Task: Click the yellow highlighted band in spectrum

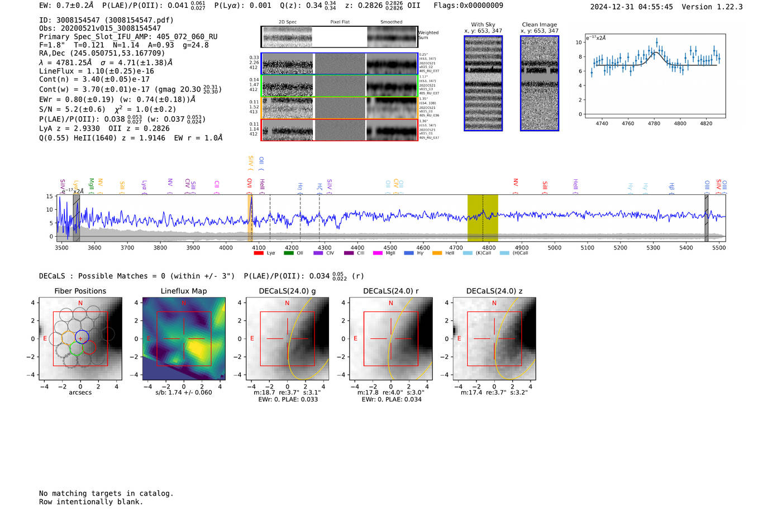Action: coord(483,218)
